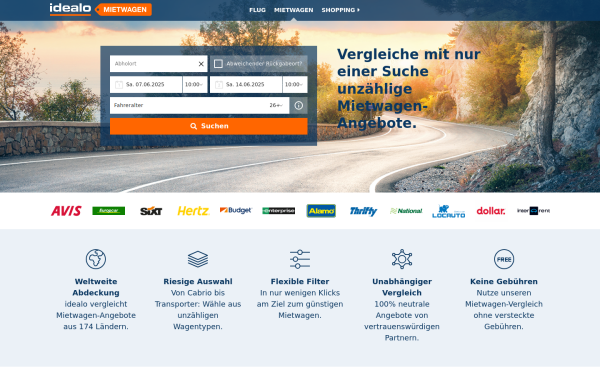600x375 pixels.
Task: Click the Flexible Filter heading
Action: click(x=300, y=282)
